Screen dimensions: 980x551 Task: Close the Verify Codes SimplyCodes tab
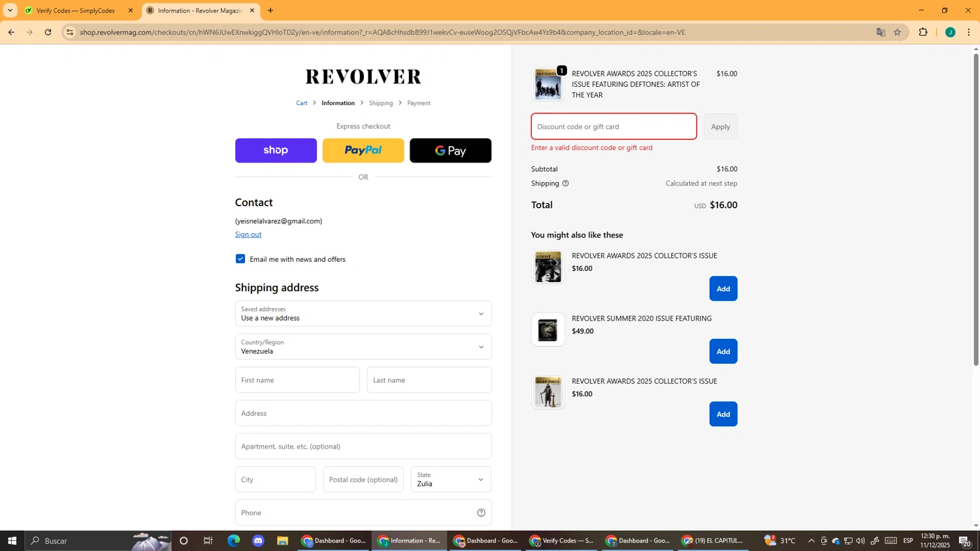point(130,10)
